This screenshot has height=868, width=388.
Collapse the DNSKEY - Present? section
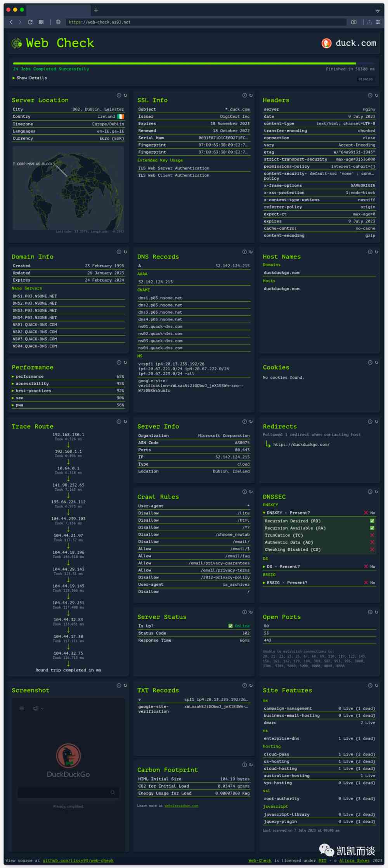point(319,513)
